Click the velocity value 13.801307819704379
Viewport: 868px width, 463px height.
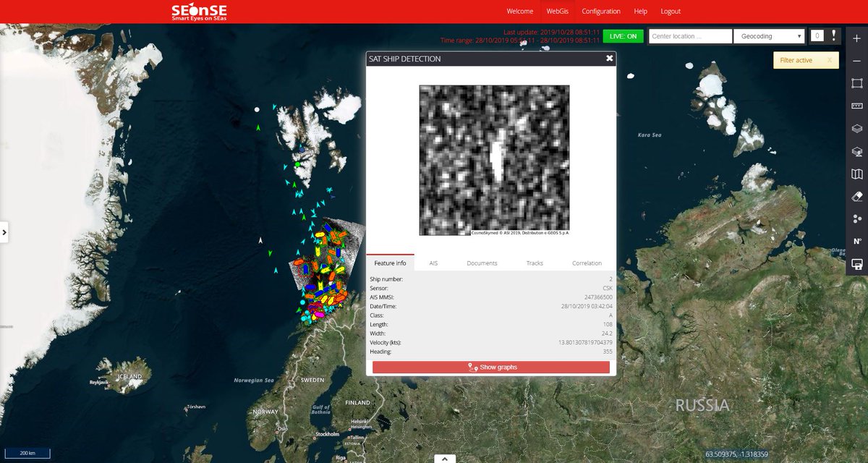585,342
